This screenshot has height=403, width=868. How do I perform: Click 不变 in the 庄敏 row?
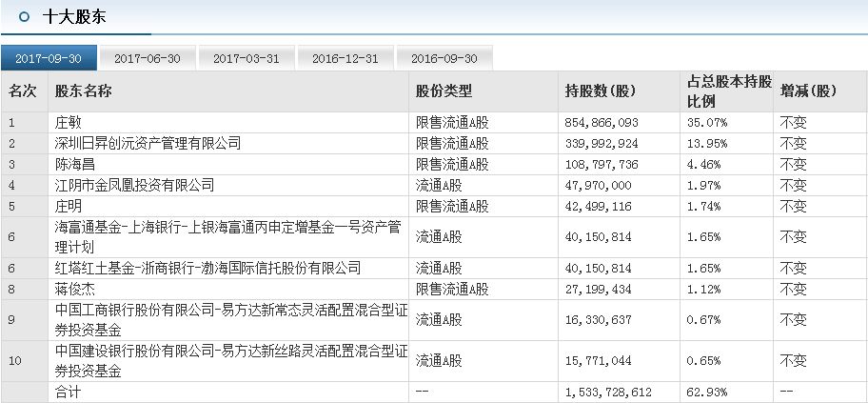point(793,123)
